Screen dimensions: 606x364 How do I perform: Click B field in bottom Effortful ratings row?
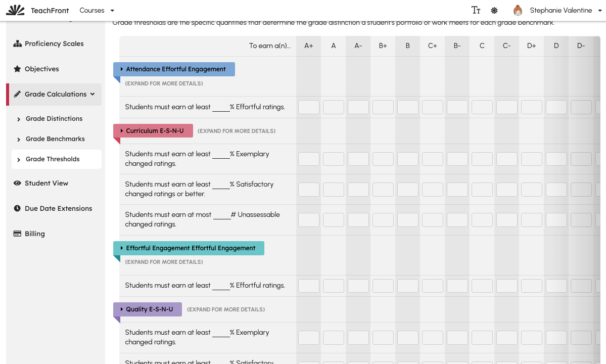click(x=408, y=286)
